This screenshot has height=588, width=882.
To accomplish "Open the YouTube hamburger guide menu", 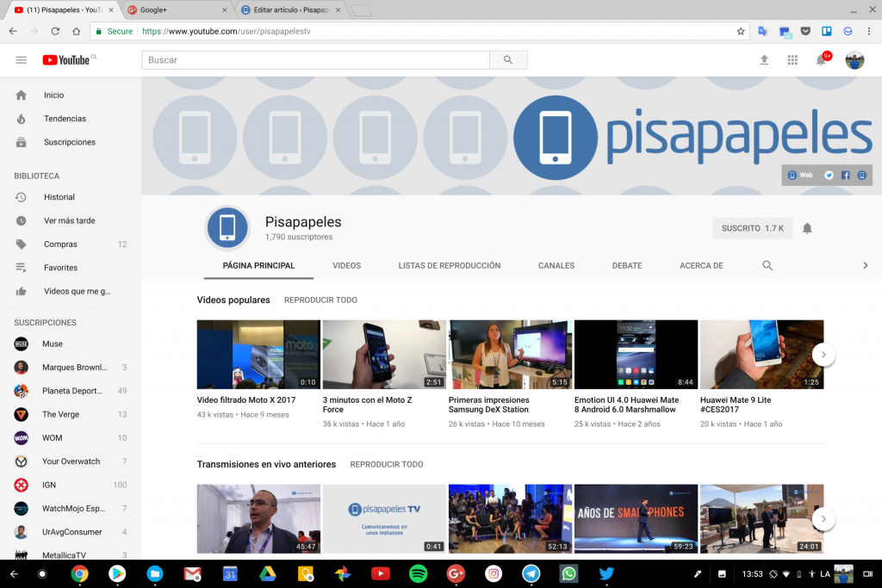I will coord(21,59).
